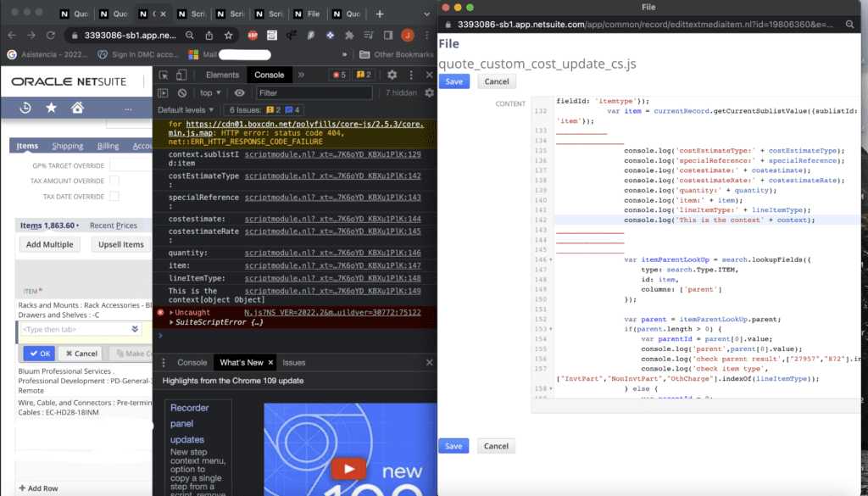Switch to the Elements tab
The image size is (868, 496).
pos(224,75)
